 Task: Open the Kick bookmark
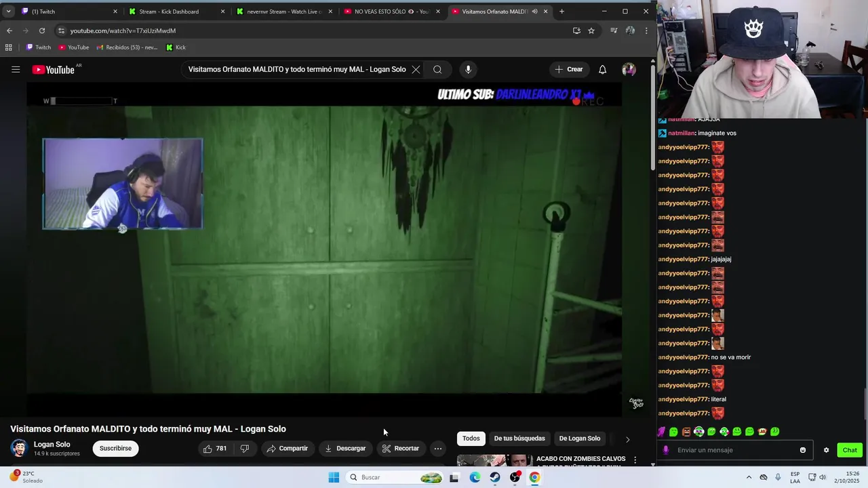click(x=176, y=47)
